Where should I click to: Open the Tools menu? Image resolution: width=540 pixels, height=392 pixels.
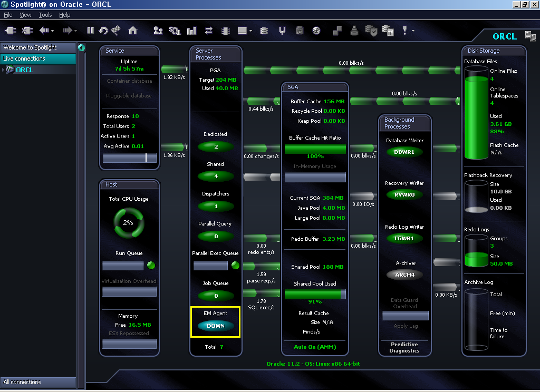click(x=45, y=15)
